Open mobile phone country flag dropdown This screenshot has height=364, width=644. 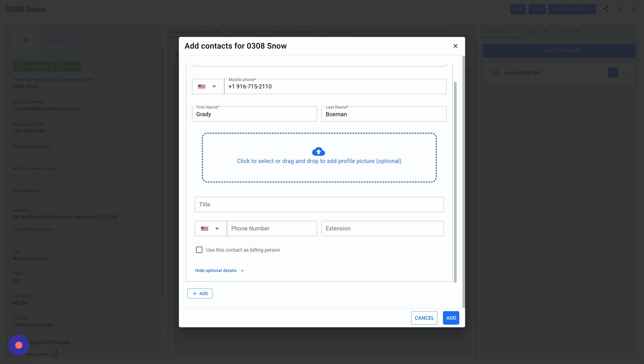click(208, 87)
